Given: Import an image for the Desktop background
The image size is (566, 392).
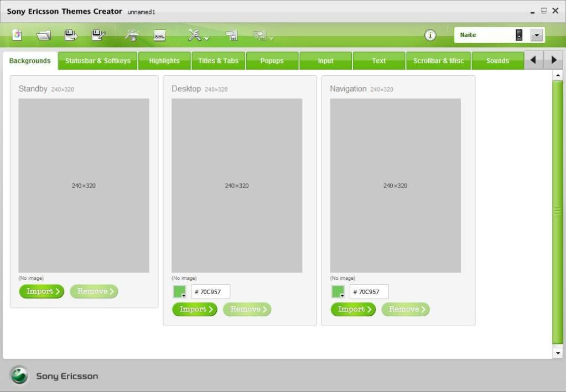Looking at the screenshot, I should [195, 310].
